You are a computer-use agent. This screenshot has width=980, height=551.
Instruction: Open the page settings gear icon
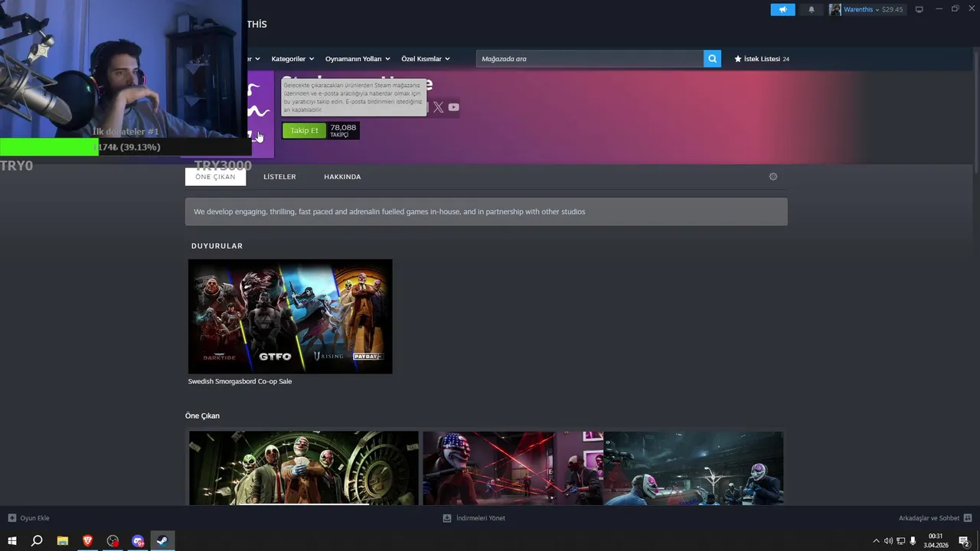pos(773,177)
